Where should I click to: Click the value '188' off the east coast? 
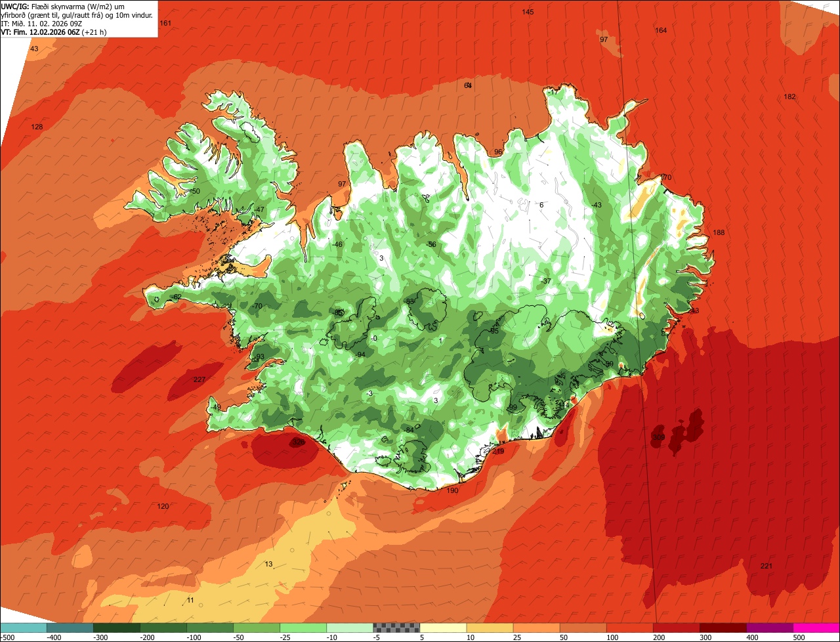719,233
